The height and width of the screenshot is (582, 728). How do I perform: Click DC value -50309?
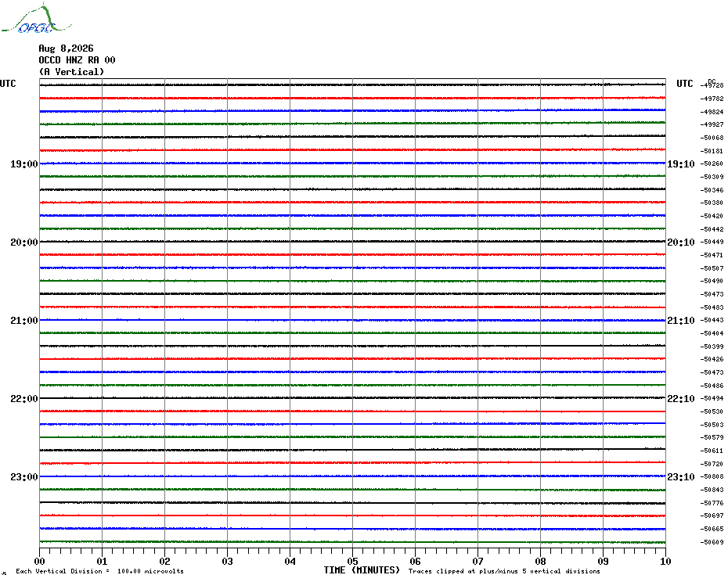pos(712,177)
